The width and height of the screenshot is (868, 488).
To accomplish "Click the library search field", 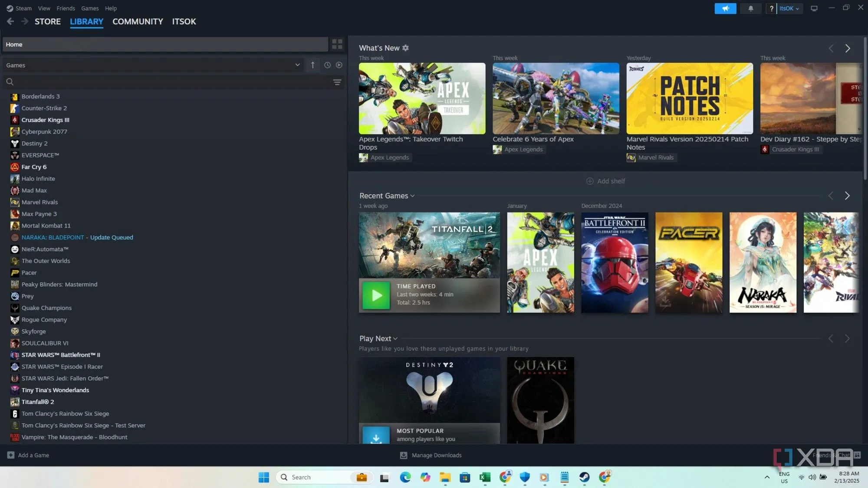I will pyautogui.click(x=130, y=82).
